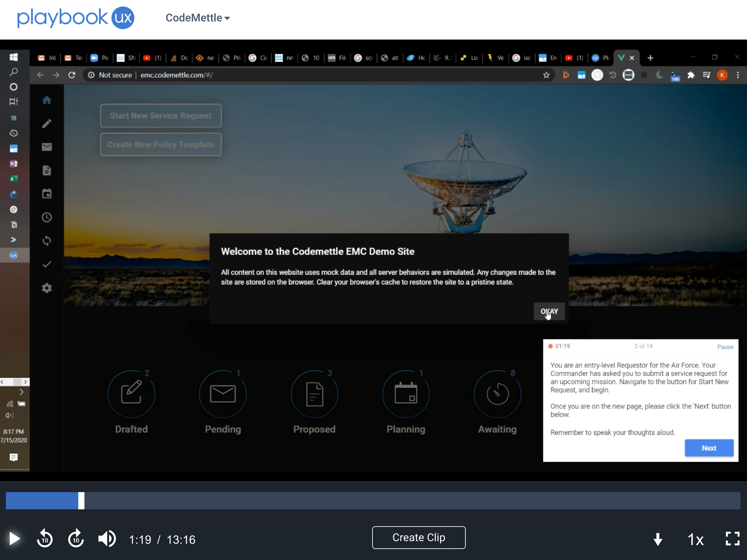Viewport: 747px width, 560px height.
Task: Open the clock icon in sidebar
Action: 46,217
